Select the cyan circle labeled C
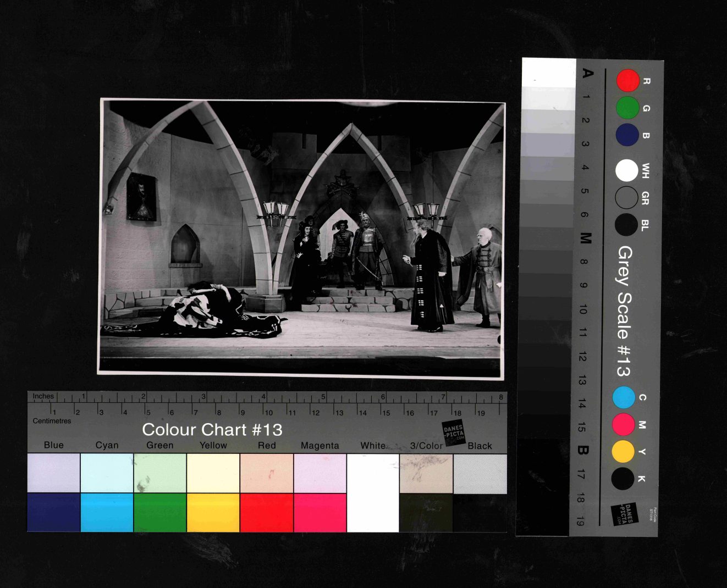 (x=624, y=397)
